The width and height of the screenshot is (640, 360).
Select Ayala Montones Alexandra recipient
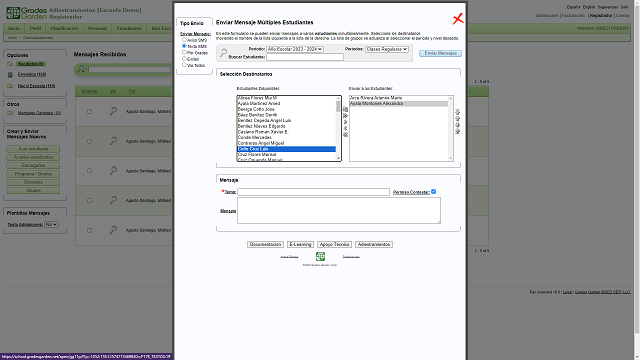point(399,104)
